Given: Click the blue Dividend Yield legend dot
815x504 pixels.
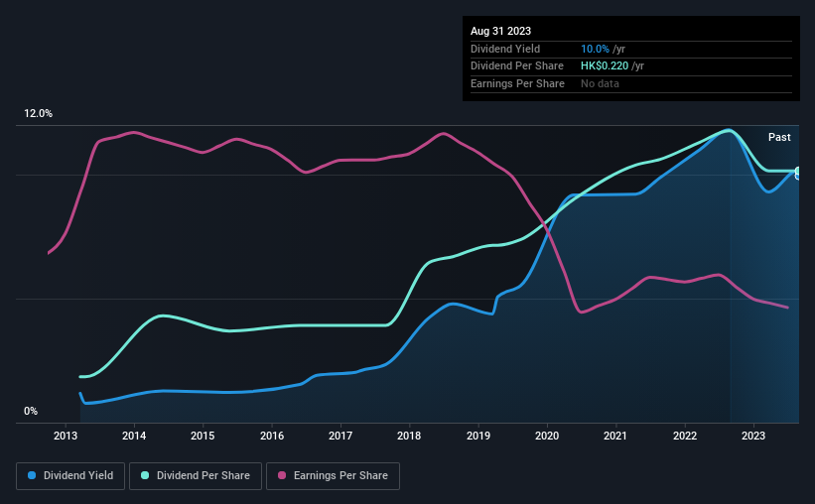Looking at the screenshot, I should pos(32,475).
